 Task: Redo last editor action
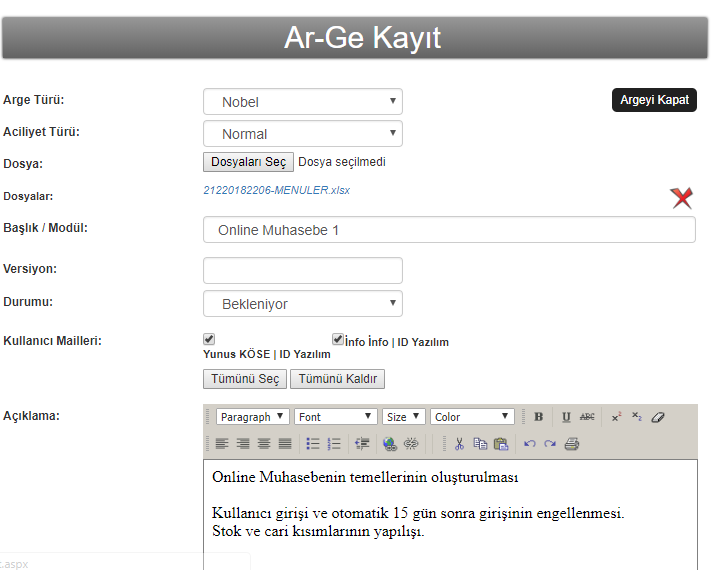(x=550, y=444)
